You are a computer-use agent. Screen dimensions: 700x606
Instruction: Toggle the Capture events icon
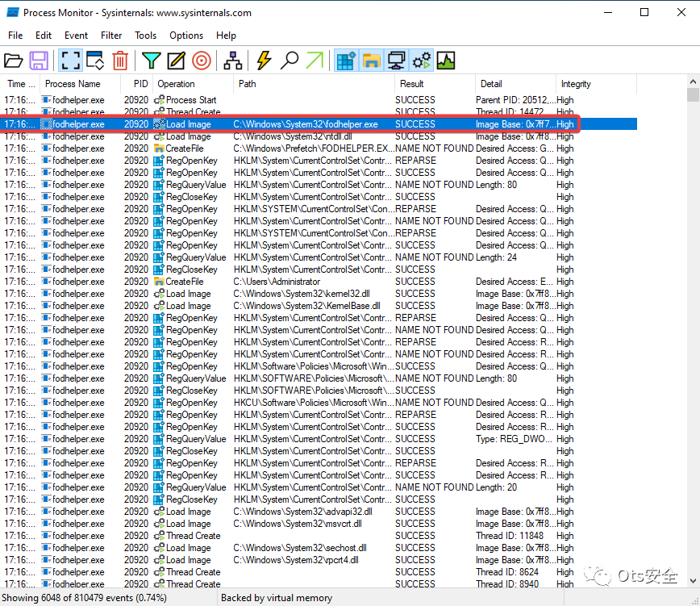click(x=70, y=61)
